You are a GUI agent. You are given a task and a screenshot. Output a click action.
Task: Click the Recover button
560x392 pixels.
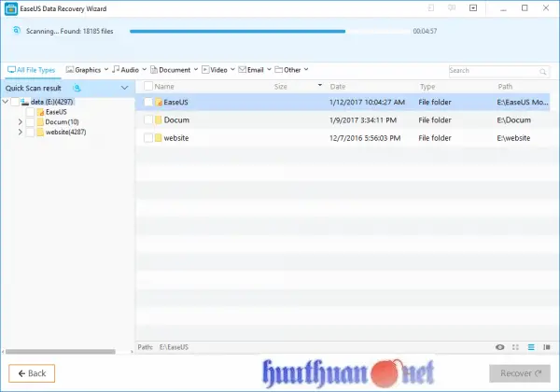point(520,373)
